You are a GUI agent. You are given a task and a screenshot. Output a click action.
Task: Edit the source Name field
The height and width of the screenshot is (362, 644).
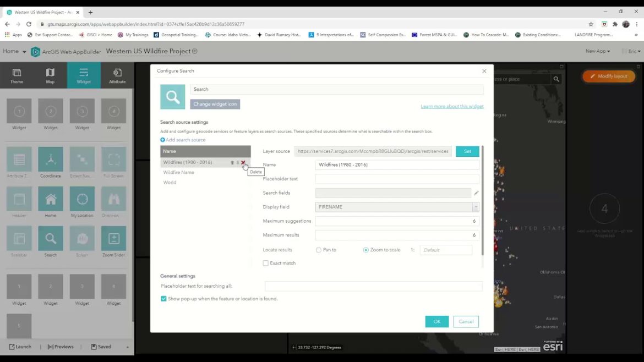pos(397,164)
